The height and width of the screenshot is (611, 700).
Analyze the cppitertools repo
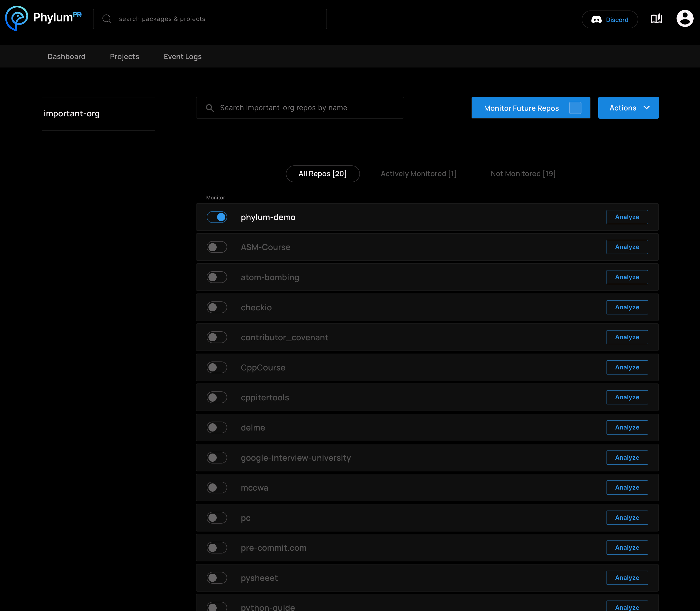tap(627, 397)
